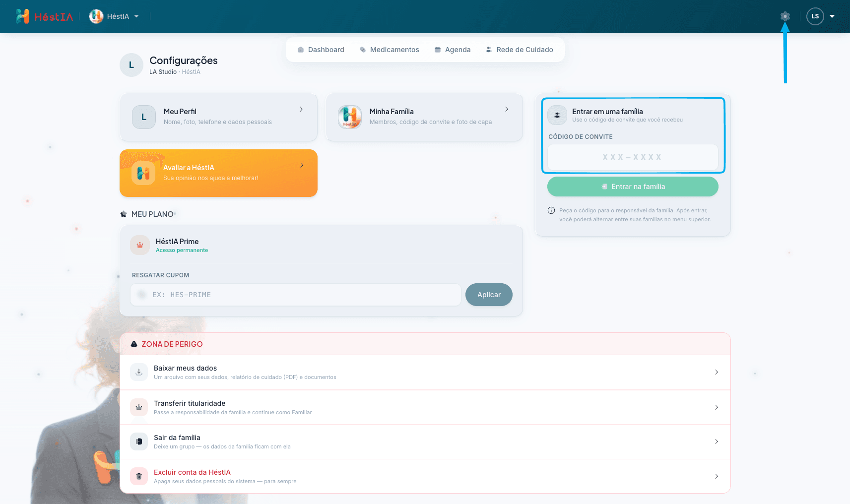Click the HéstIA Prime crown icon
850x504 pixels.
coord(140,245)
